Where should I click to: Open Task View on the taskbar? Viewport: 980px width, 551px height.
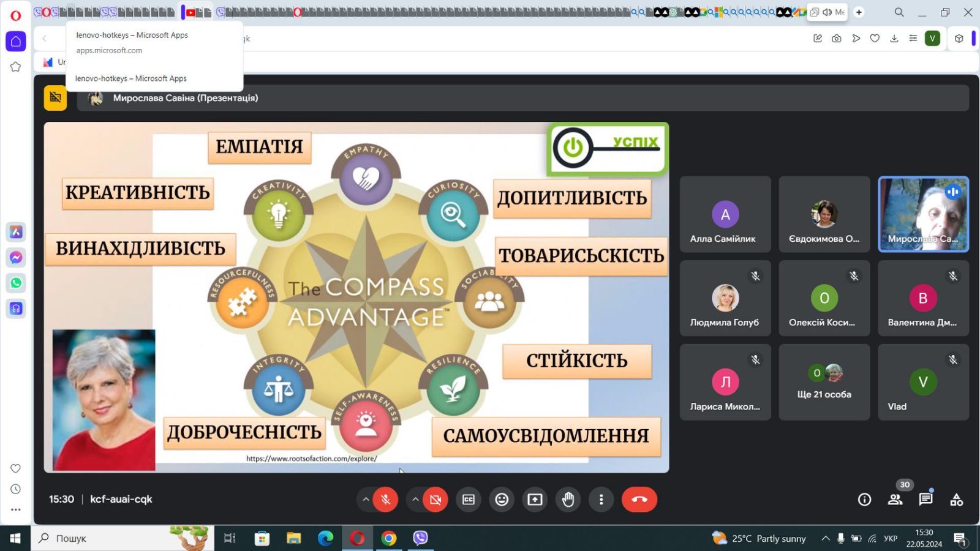pyautogui.click(x=230, y=538)
